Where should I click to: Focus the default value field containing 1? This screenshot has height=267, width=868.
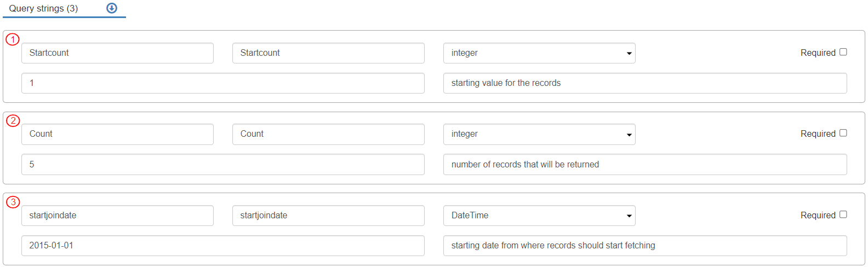(222, 83)
